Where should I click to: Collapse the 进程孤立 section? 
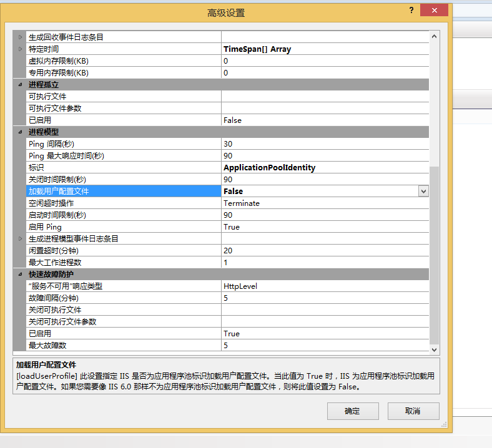(20, 85)
